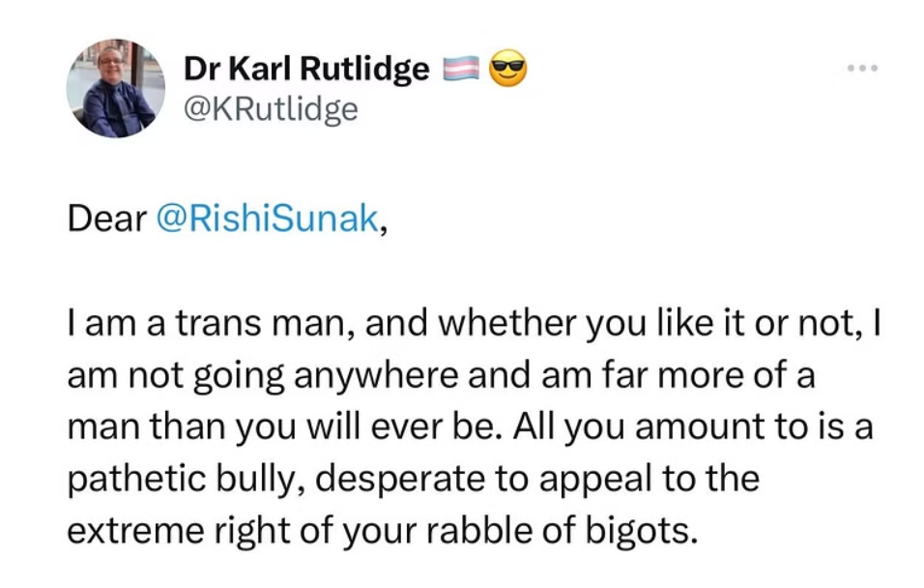The image size is (924, 588).
Task: Click the display name Dr Karl Rutlidge
Action: click(x=306, y=69)
